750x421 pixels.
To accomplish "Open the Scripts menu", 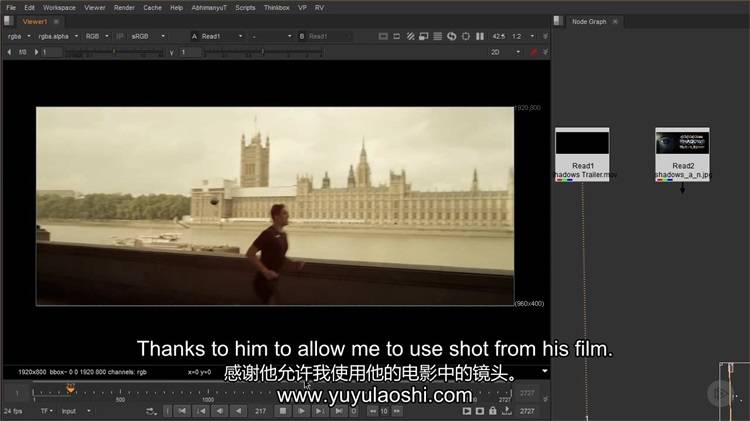I will click(x=245, y=8).
